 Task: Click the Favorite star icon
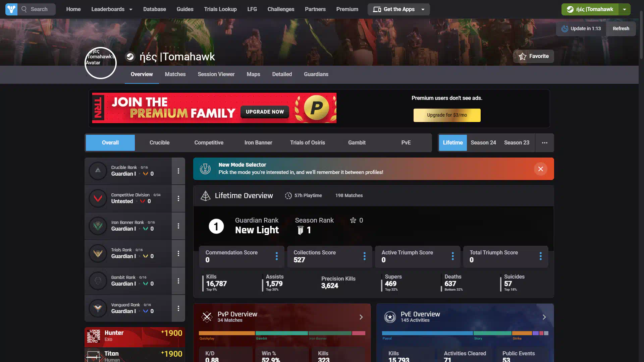click(523, 56)
